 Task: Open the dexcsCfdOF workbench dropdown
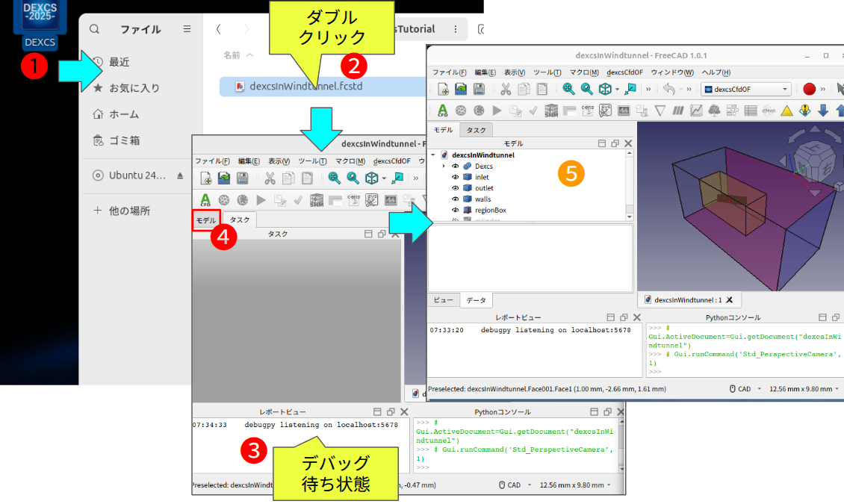click(746, 89)
